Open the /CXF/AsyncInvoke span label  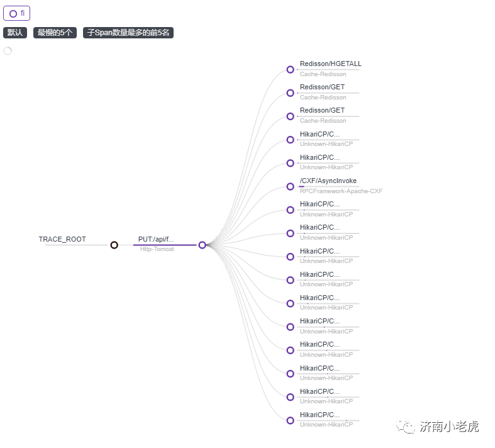(x=328, y=181)
